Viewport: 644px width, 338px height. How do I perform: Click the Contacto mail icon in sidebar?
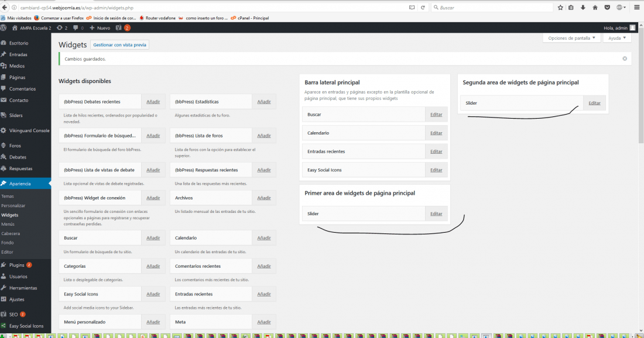4,100
